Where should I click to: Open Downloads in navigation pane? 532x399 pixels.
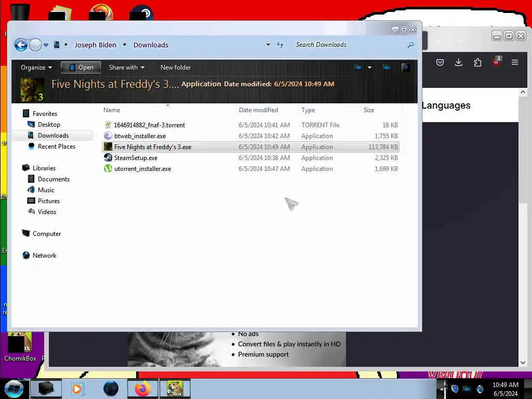pyautogui.click(x=53, y=136)
